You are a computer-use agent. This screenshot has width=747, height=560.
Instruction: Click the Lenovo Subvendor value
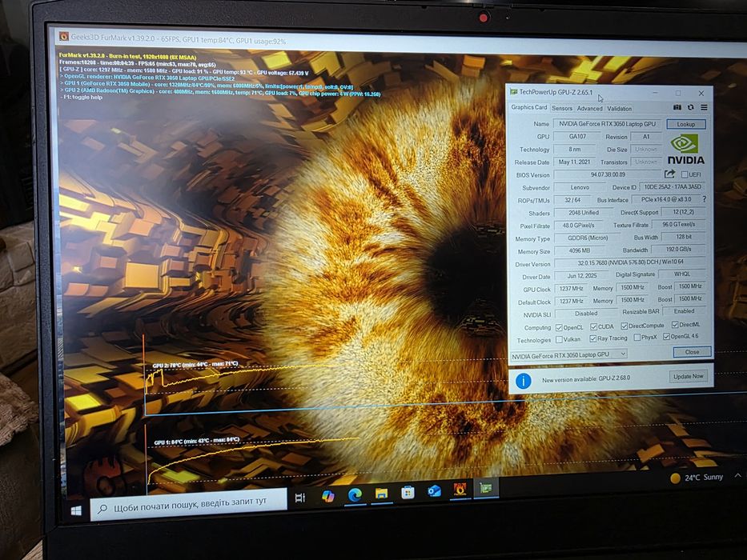click(x=580, y=187)
